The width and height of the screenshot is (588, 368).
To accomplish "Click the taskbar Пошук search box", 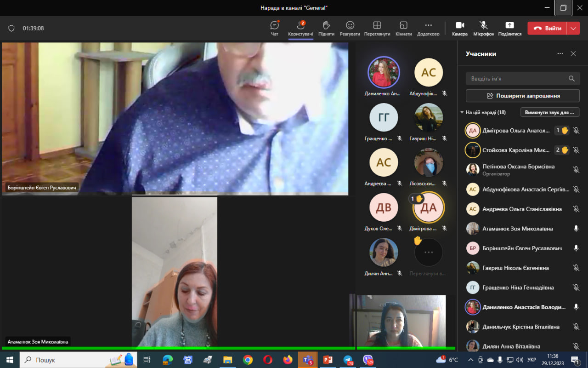I will pos(79,360).
